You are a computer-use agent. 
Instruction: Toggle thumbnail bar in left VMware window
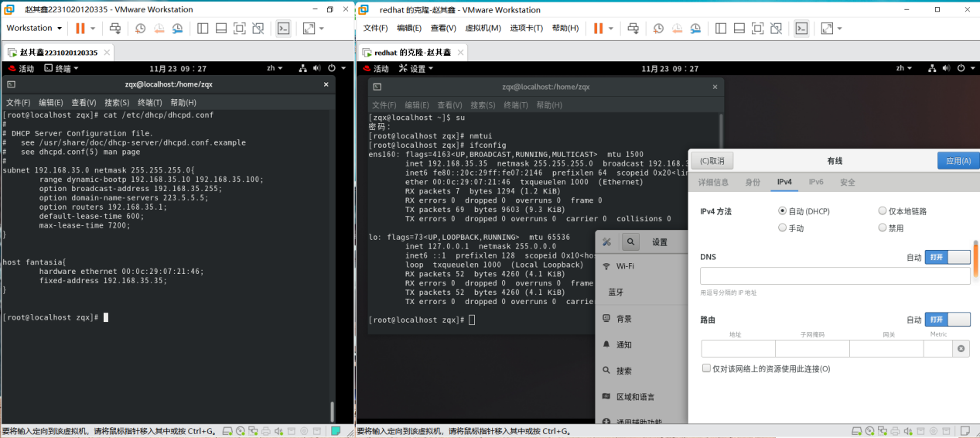click(221, 28)
